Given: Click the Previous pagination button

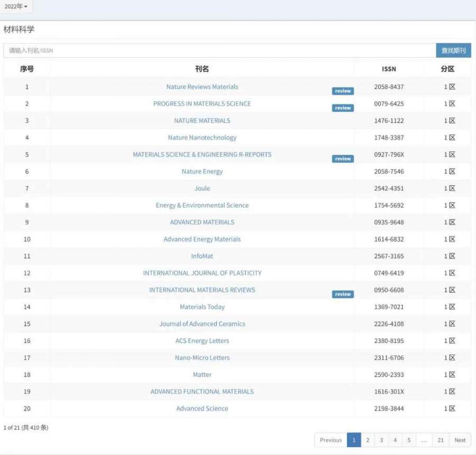Looking at the screenshot, I should pyautogui.click(x=331, y=440).
